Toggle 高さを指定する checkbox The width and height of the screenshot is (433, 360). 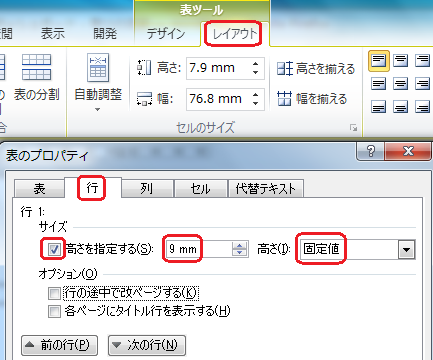click(54, 249)
